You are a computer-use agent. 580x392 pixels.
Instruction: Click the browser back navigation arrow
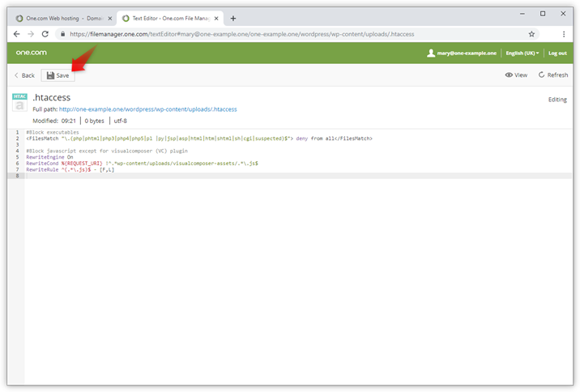click(x=17, y=34)
